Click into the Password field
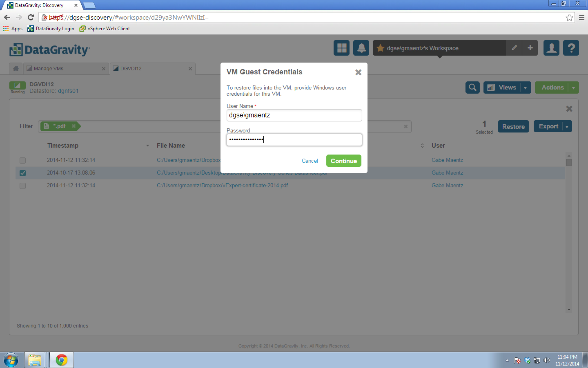This screenshot has height=368, width=588. [294, 140]
